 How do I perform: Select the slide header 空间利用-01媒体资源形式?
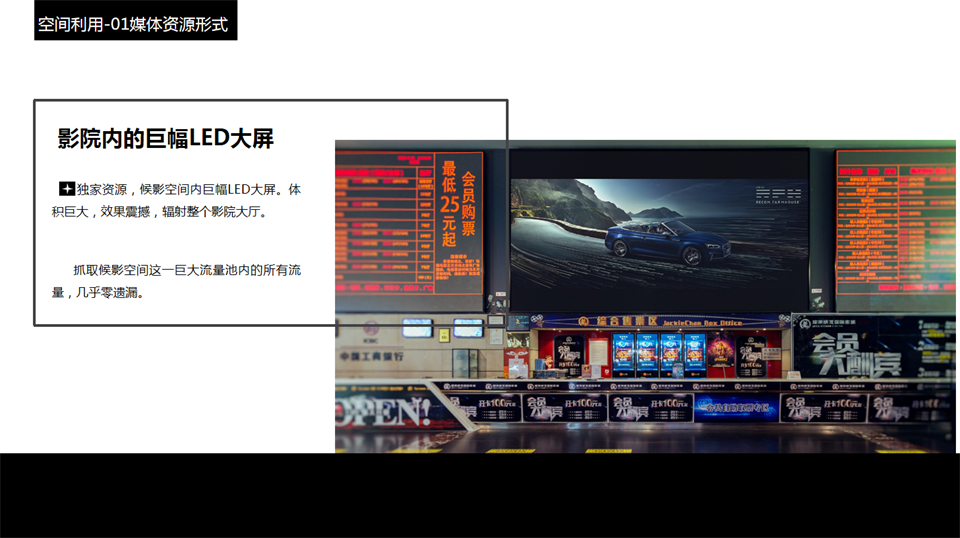pos(135,22)
